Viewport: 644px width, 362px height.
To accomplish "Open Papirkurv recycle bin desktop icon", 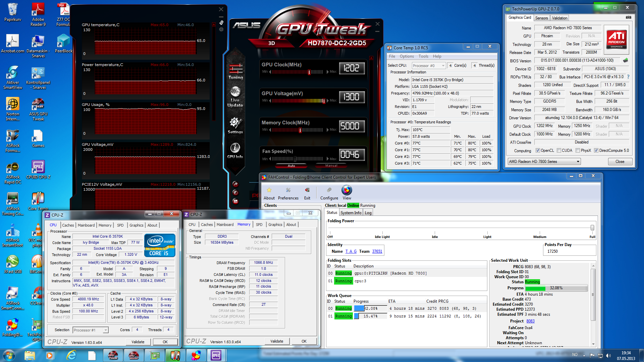I will [x=13, y=13].
